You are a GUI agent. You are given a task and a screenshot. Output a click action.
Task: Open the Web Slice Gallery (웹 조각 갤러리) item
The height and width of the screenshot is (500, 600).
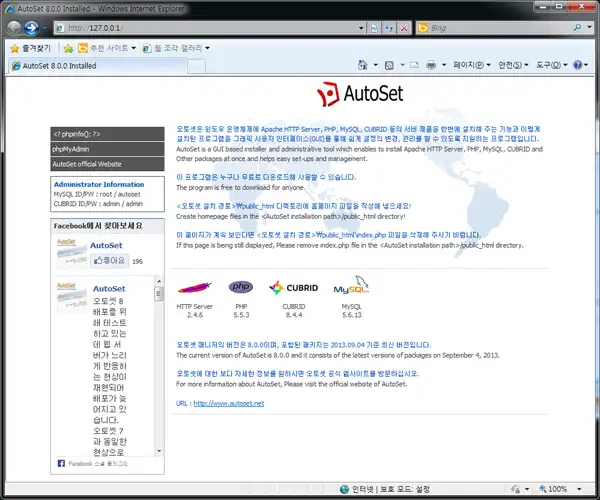click(176, 48)
